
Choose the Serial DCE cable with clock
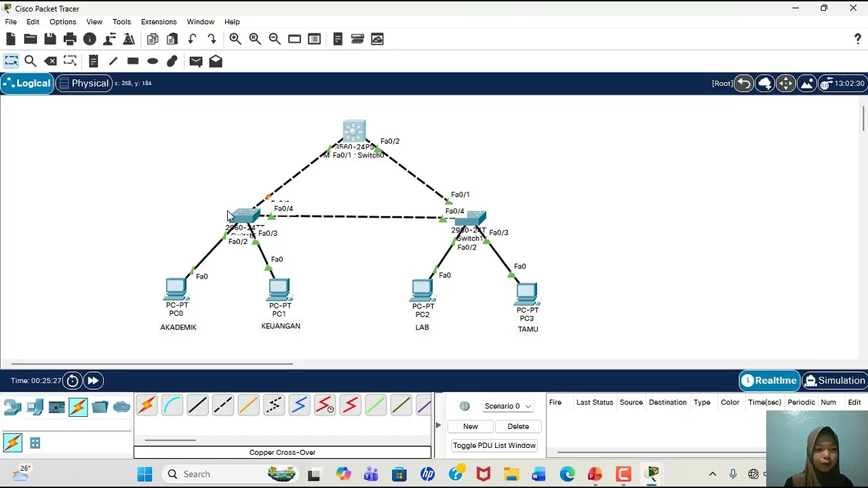click(x=325, y=405)
